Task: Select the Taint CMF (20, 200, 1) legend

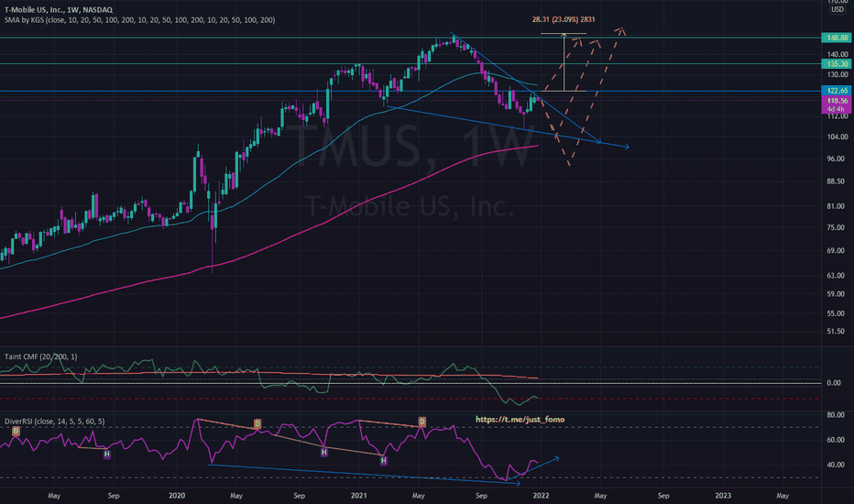Action: 41,356
